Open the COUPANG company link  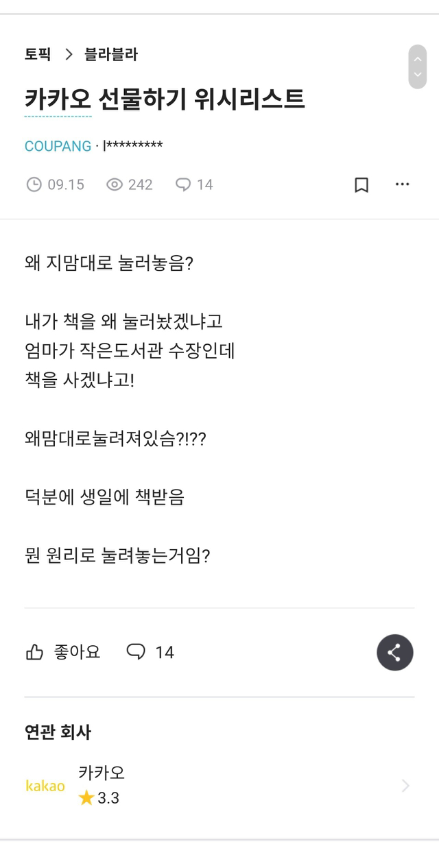[58, 146]
